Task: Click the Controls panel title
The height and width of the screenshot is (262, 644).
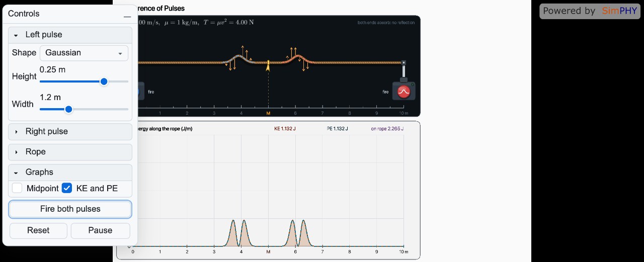Action: (24, 14)
